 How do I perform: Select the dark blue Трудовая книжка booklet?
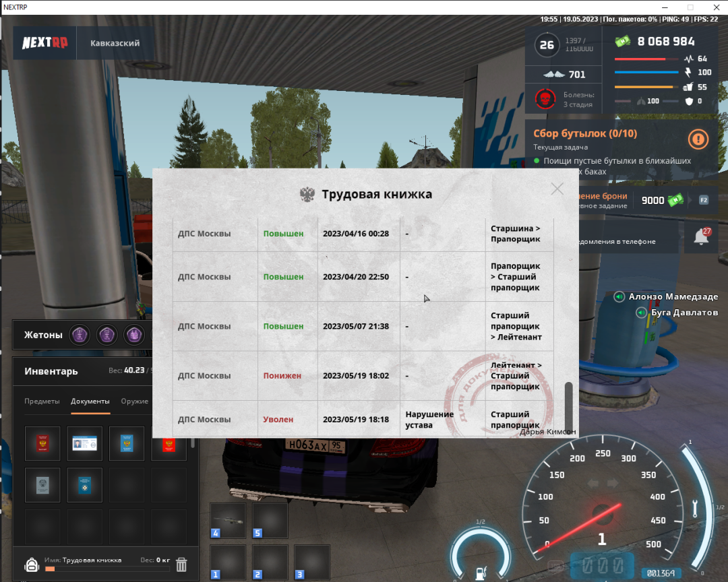pyautogui.click(x=84, y=485)
